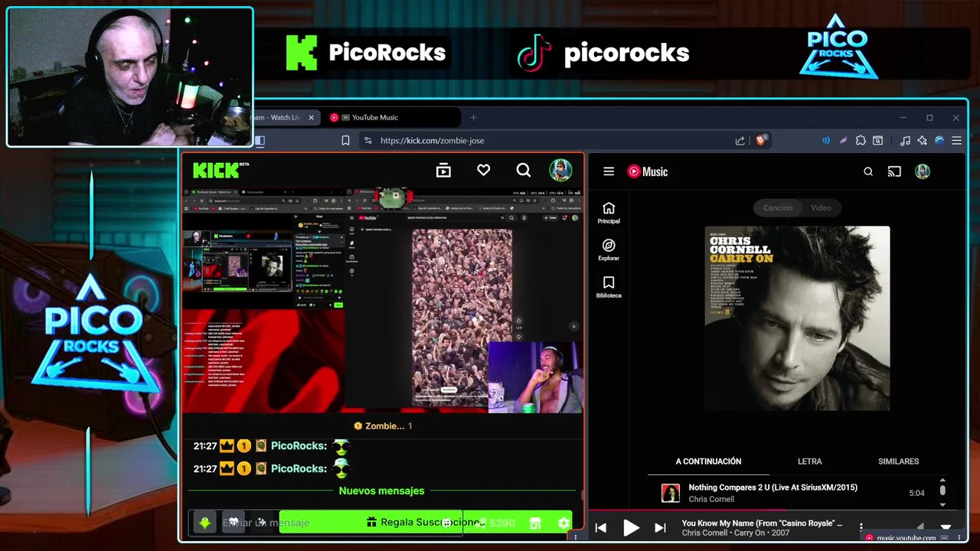Open Kick chat settings gear
The width and height of the screenshot is (980, 551).
click(563, 523)
